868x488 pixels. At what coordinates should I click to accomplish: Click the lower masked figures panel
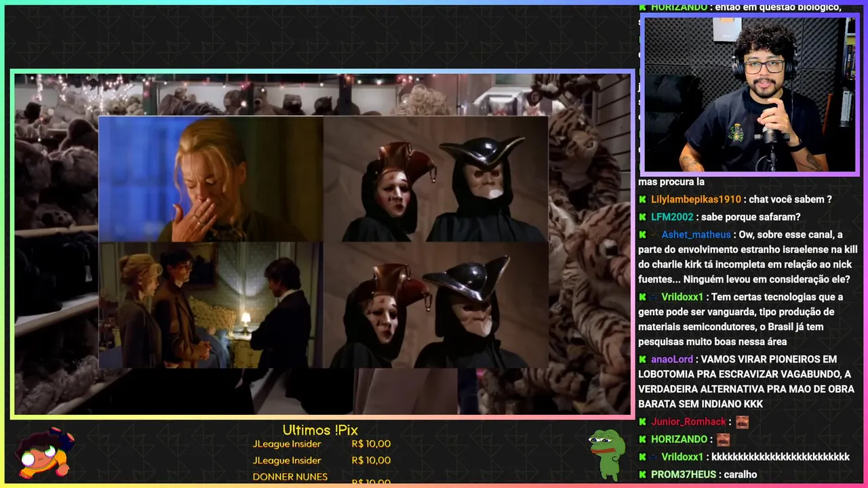point(435,305)
